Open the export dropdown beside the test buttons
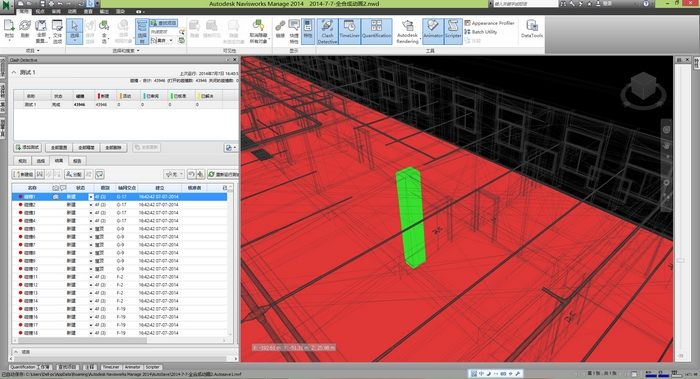This screenshot has height=379, width=700. point(230,148)
